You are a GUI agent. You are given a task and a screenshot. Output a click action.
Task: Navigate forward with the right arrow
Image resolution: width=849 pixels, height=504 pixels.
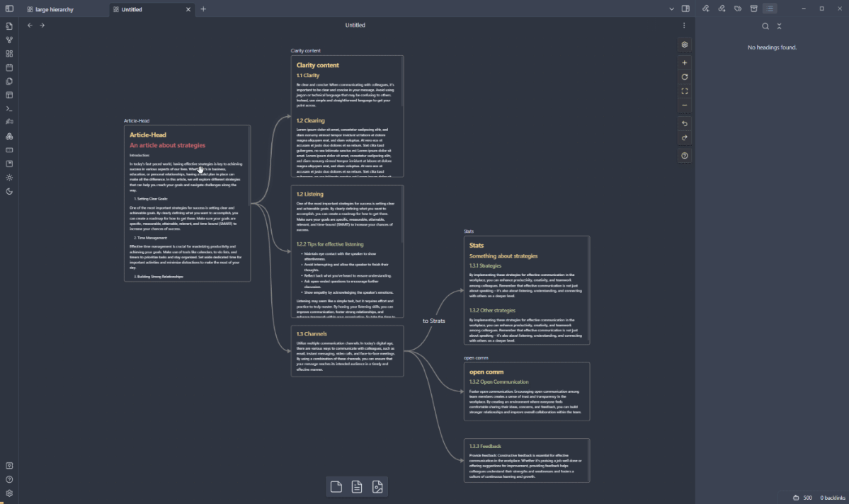pyautogui.click(x=42, y=25)
